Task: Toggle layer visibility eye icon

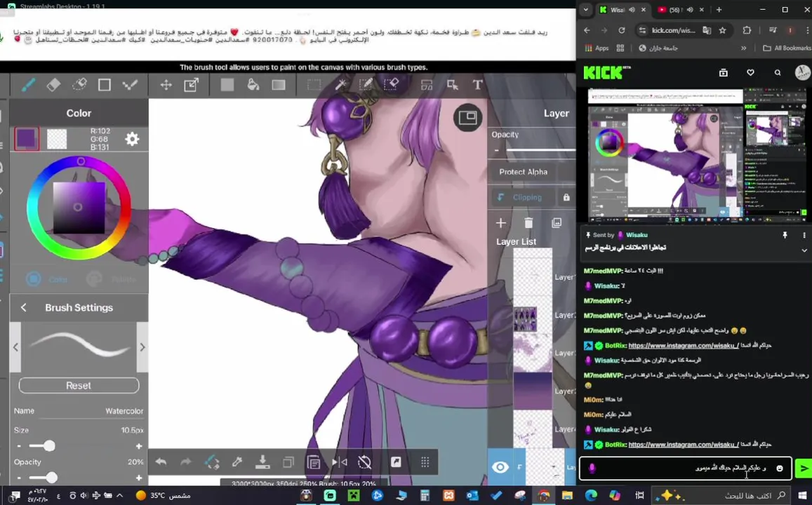Action: tap(500, 467)
